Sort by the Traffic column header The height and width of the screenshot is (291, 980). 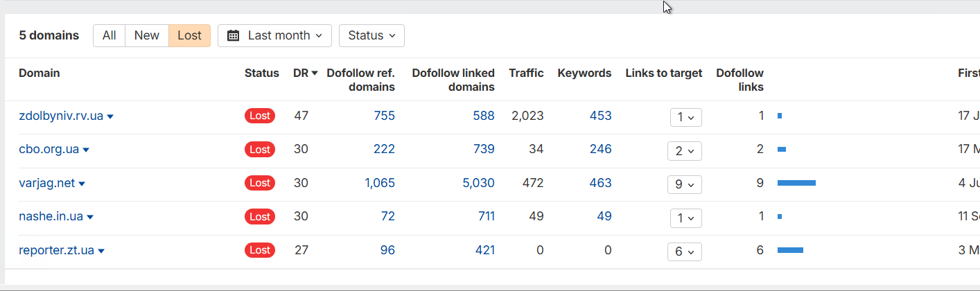(x=526, y=73)
